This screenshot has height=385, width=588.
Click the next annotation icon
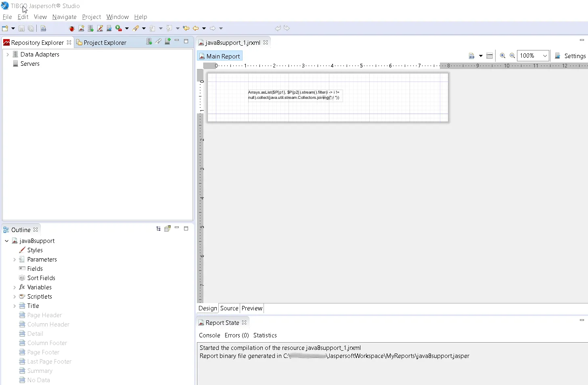[x=152, y=28]
